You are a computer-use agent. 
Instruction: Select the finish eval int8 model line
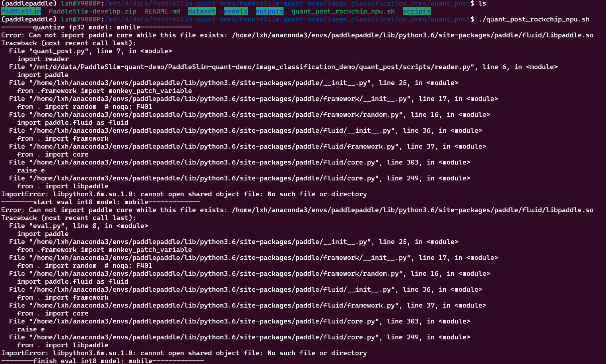[102, 361]
